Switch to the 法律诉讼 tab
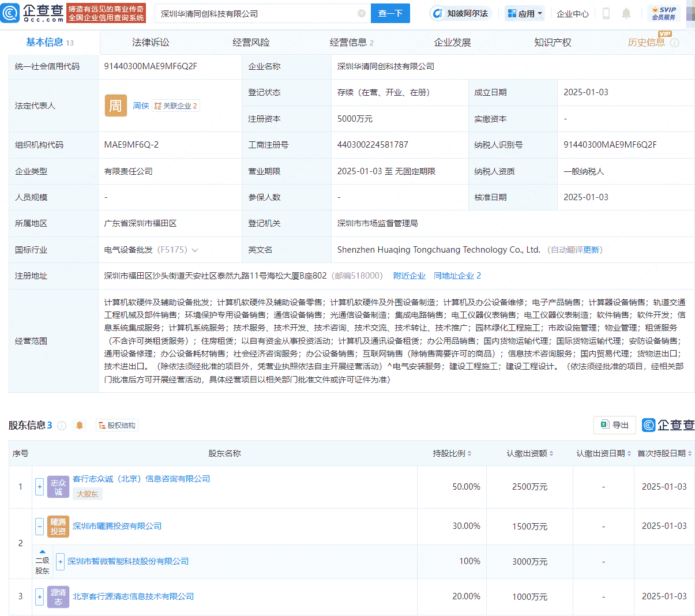Image resolution: width=695 pixels, height=616 pixels. 151,42
